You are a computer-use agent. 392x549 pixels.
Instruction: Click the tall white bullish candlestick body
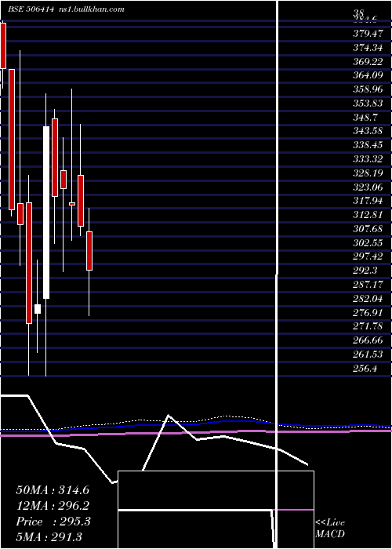46,213
